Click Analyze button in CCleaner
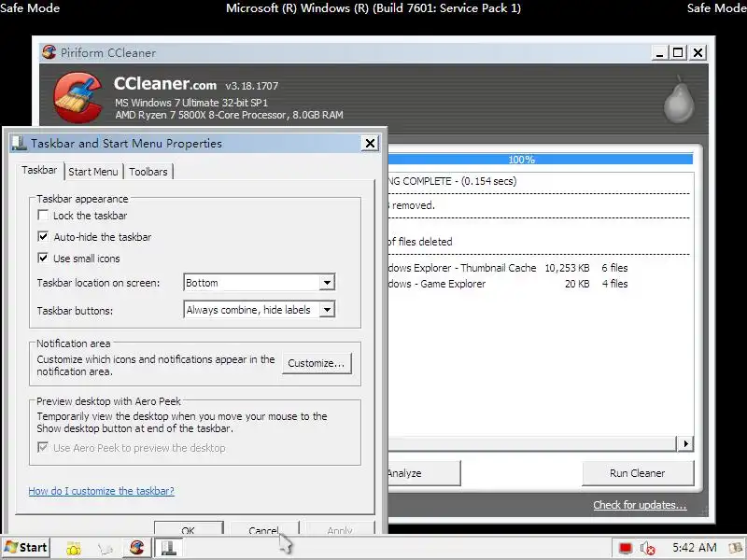The width and height of the screenshot is (747, 560). pyautogui.click(x=424, y=473)
